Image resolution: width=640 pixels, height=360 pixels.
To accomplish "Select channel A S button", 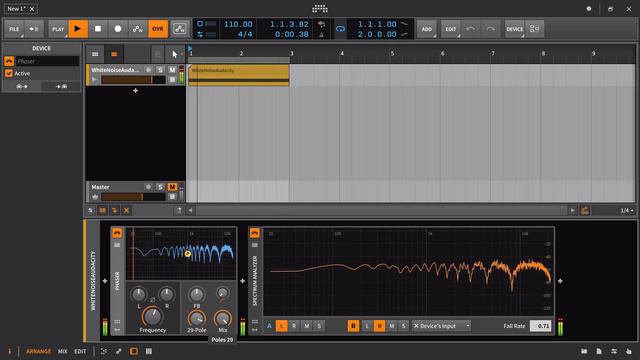I will point(319,326).
